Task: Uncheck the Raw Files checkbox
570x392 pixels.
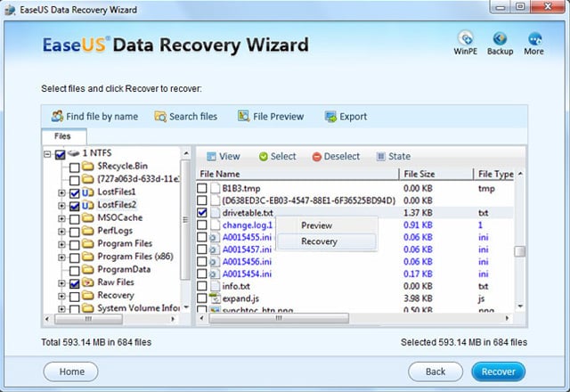Action: tap(74, 283)
